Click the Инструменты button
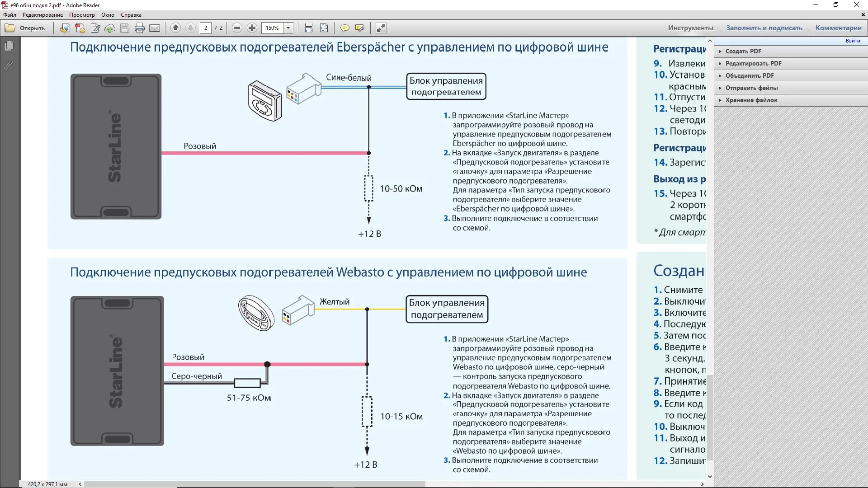 690,28
